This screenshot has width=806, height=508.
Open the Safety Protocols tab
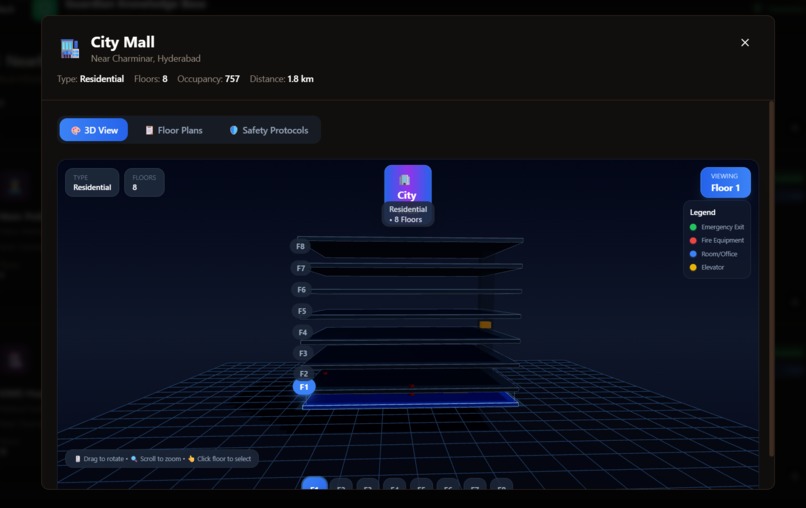pos(268,130)
